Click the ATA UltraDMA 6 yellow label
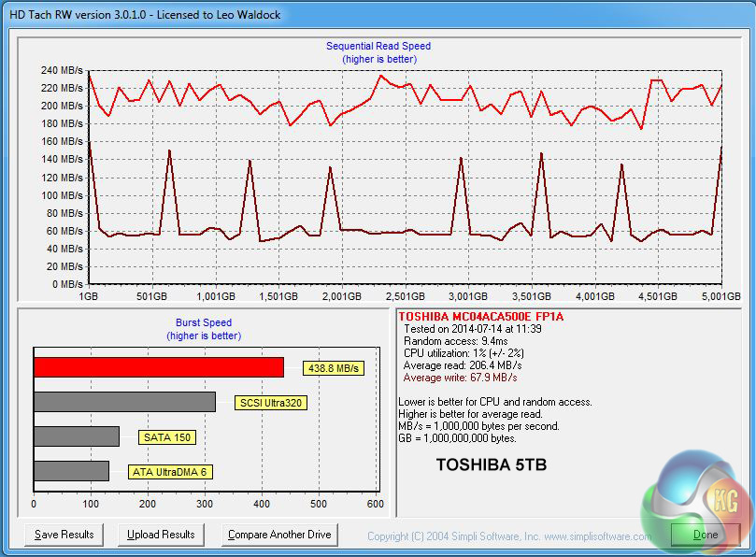This screenshot has width=756, height=557. (x=170, y=472)
